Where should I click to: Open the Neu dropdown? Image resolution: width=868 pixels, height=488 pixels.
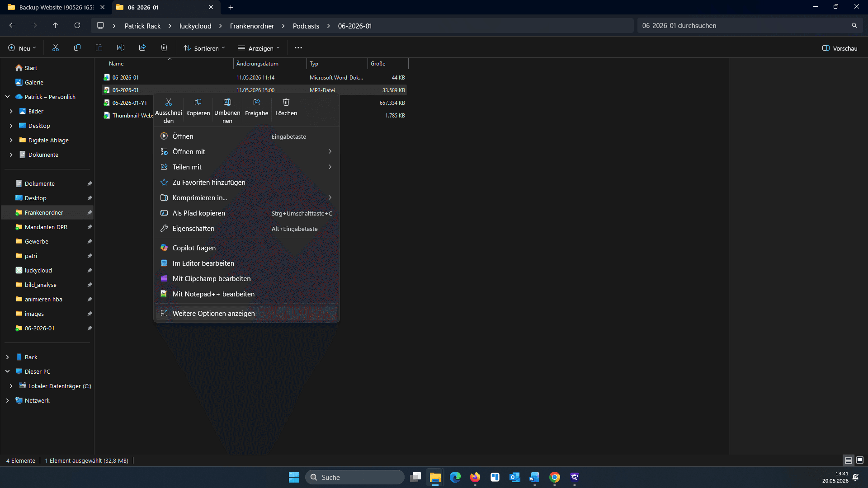click(x=22, y=48)
